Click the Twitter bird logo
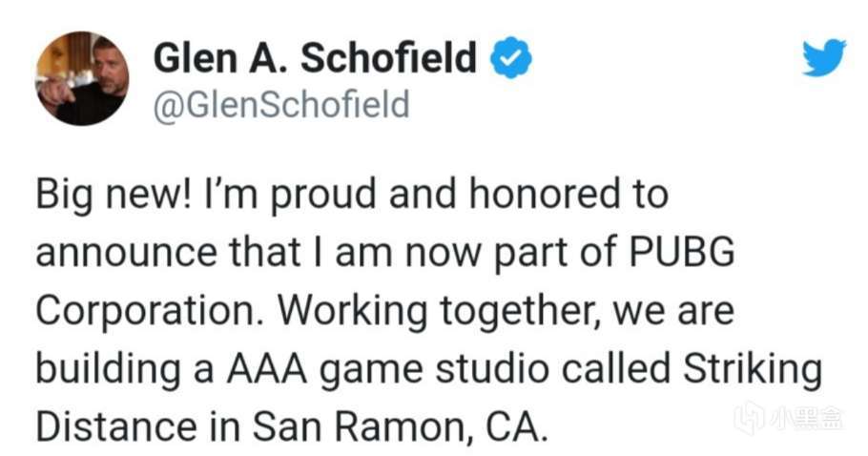This screenshot has height=456, width=868. pyautogui.click(x=823, y=59)
